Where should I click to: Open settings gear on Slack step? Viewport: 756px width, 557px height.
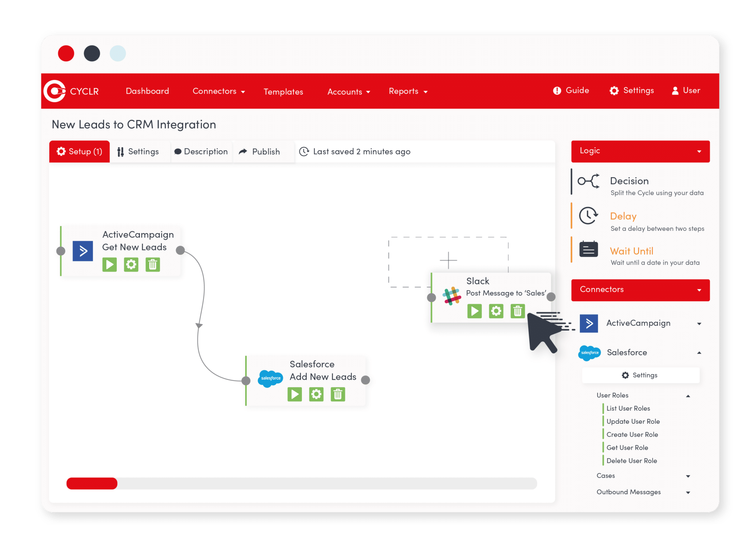496,311
